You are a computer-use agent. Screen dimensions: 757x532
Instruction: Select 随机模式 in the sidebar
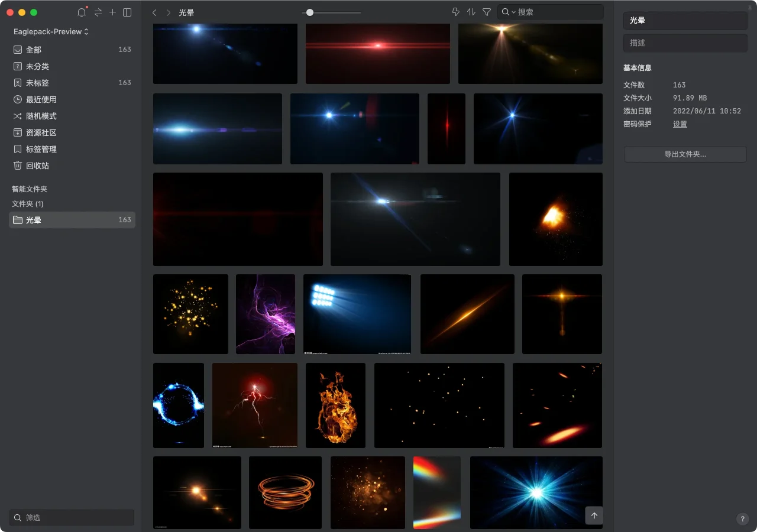[x=41, y=116]
